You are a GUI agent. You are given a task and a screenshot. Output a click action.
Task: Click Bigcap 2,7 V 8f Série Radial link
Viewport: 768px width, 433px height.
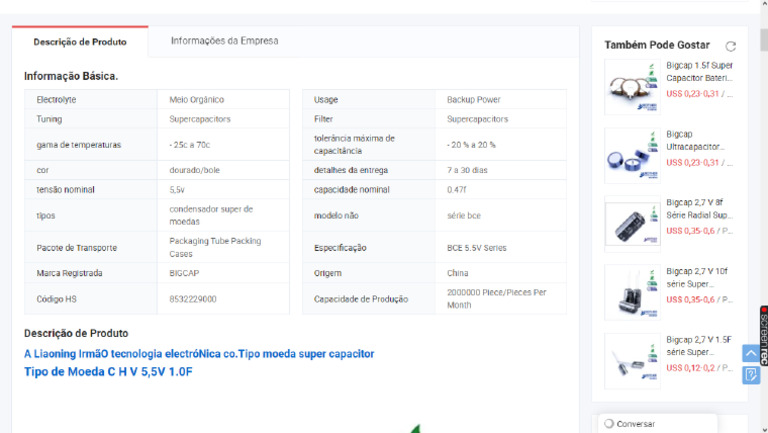coord(699,209)
